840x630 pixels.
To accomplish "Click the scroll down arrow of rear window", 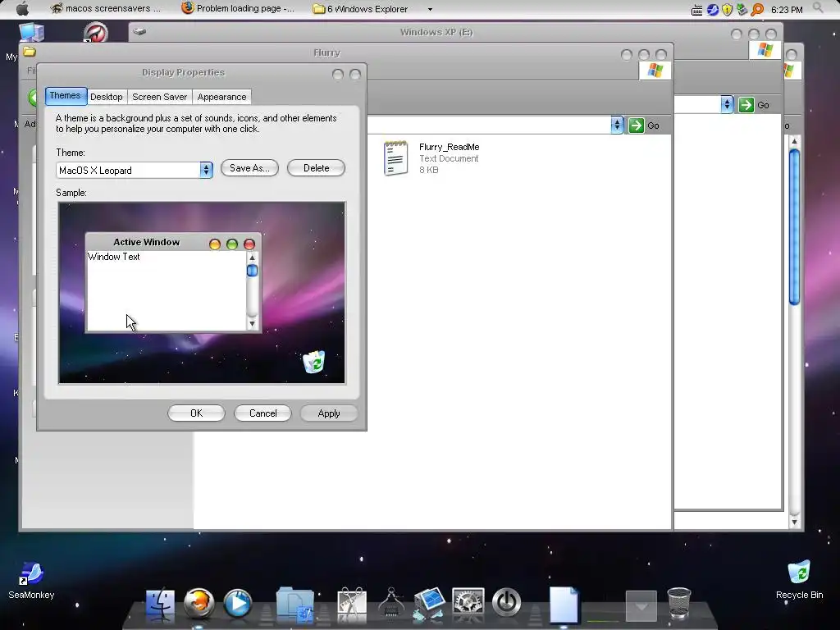I will (x=794, y=521).
